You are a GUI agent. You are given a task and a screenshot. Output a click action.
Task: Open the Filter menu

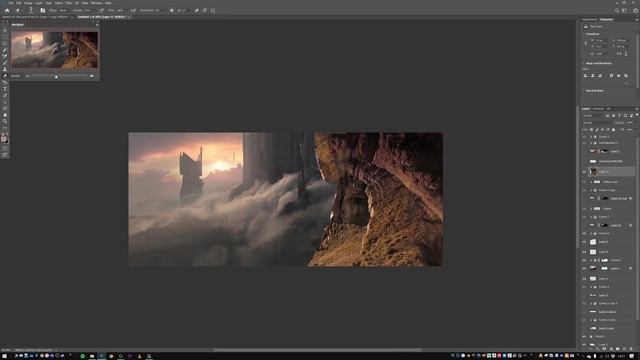click(69, 3)
